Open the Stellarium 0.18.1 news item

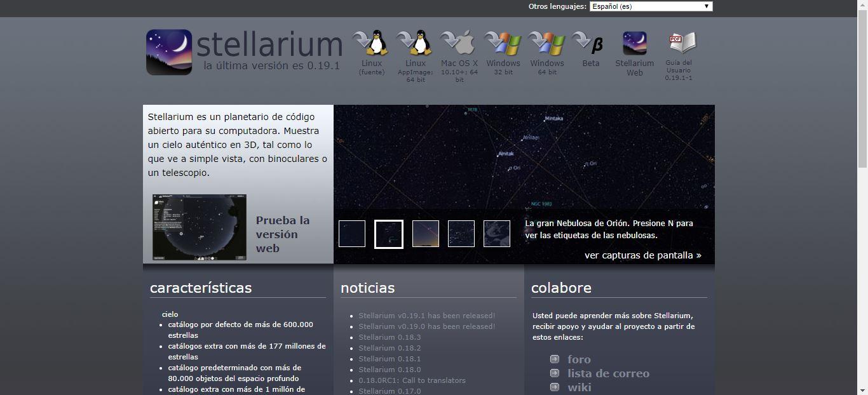(x=390, y=359)
